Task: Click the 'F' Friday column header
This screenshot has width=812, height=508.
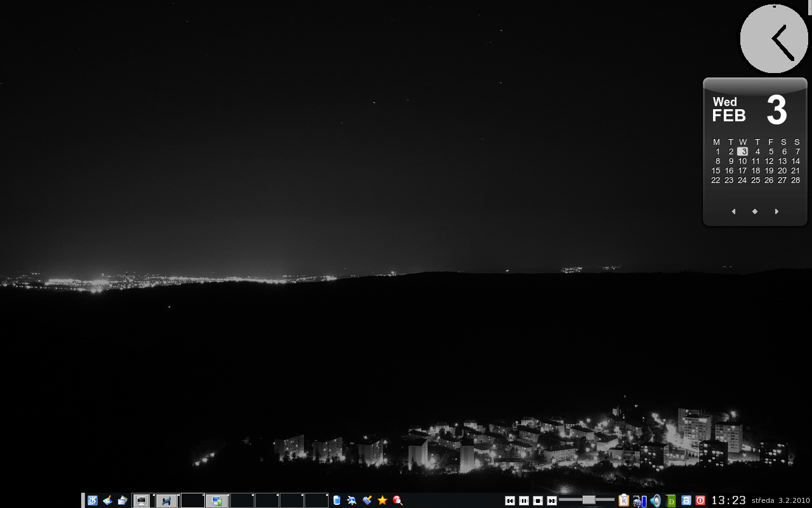Action: click(771, 142)
